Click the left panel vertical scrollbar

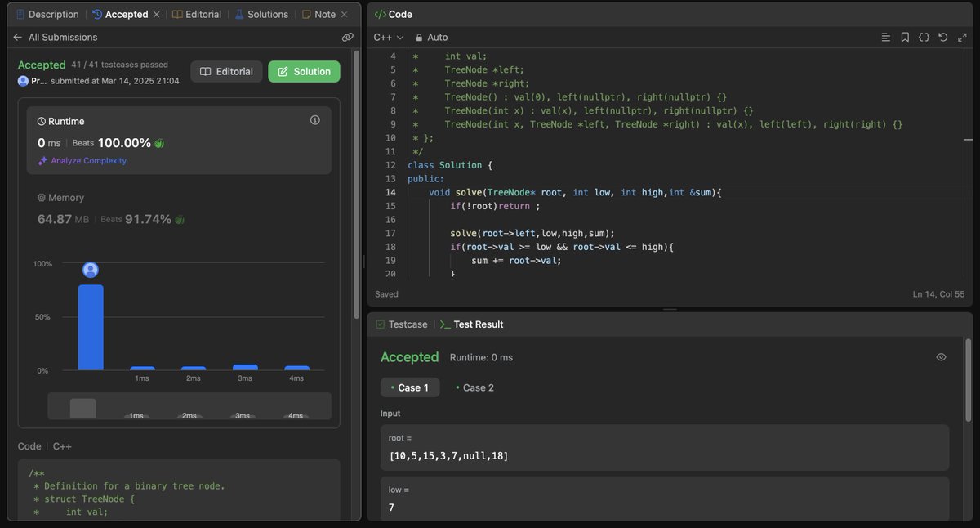coord(356,184)
